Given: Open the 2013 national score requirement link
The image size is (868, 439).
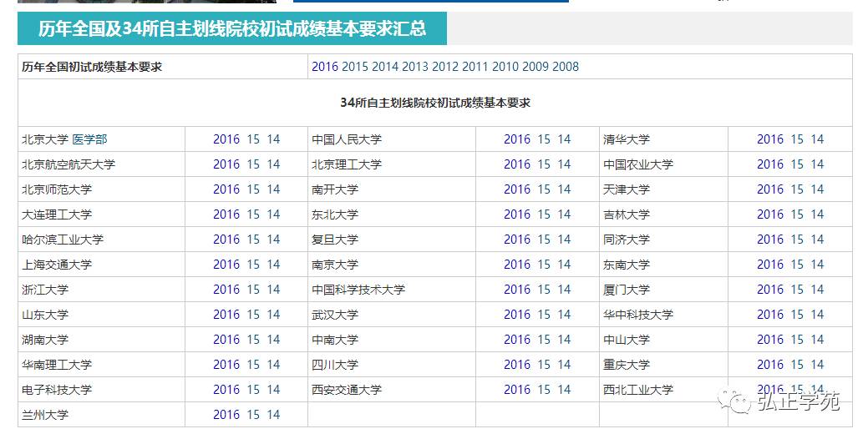Looking at the screenshot, I should pyautogui.click(x=415, y=67).
